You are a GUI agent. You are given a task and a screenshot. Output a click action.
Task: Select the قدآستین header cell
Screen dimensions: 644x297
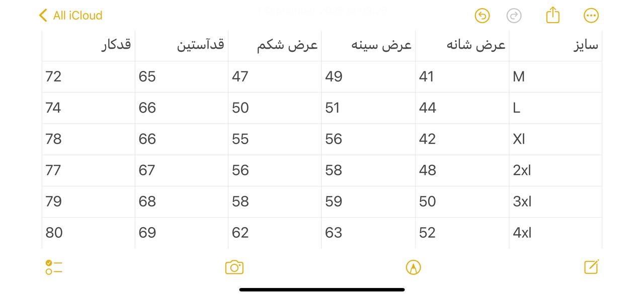(182, 46)
